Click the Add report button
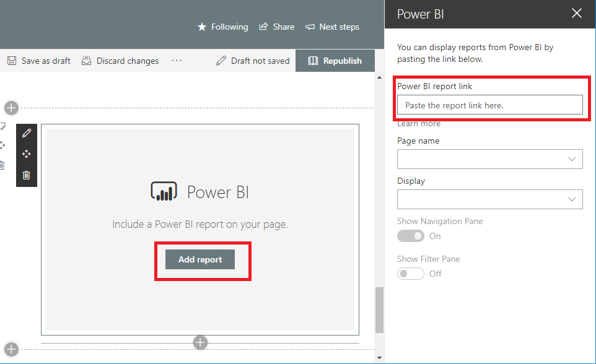Viewport: 596px width, 364px height. tap(199, 259)
